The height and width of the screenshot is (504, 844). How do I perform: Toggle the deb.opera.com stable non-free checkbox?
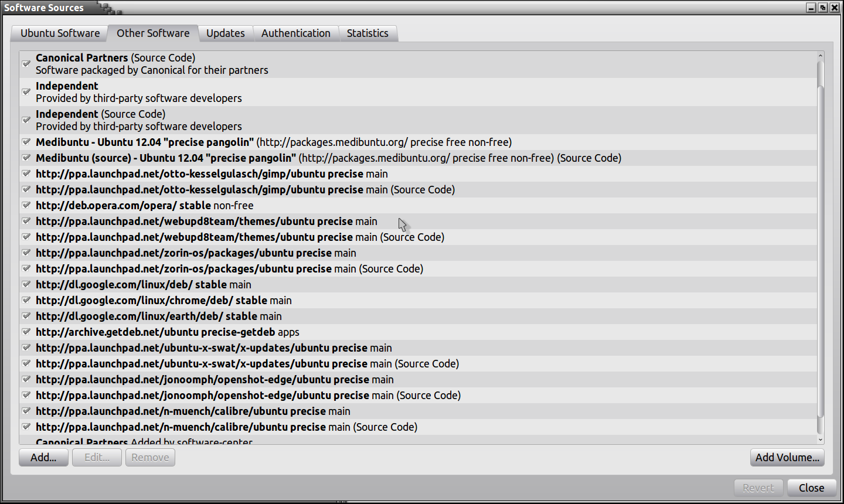coord(26,205)
